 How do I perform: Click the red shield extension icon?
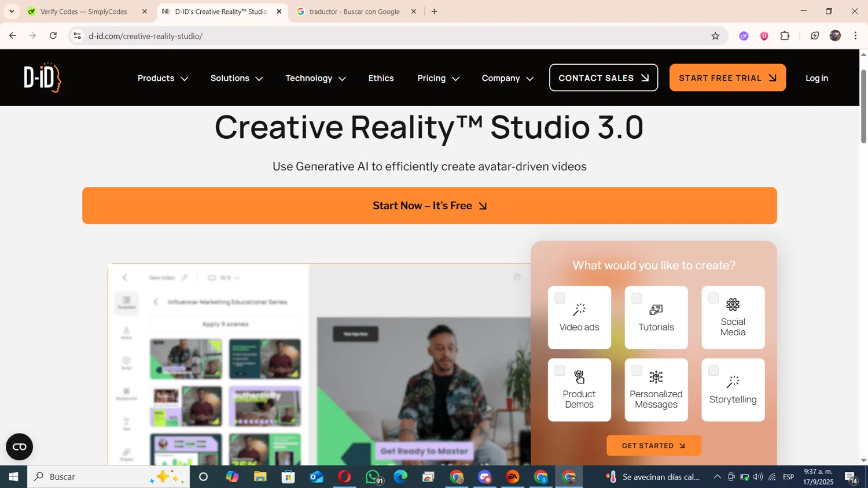click(764, 36)
